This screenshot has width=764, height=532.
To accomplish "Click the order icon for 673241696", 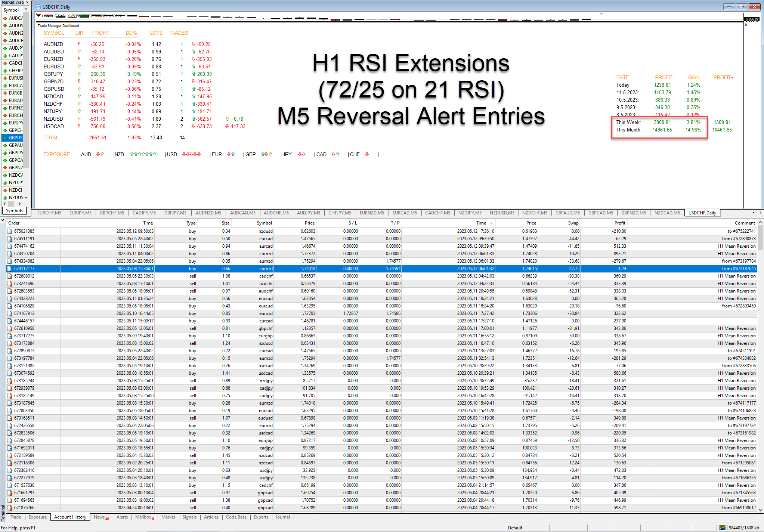I will [x=10, y=284].
